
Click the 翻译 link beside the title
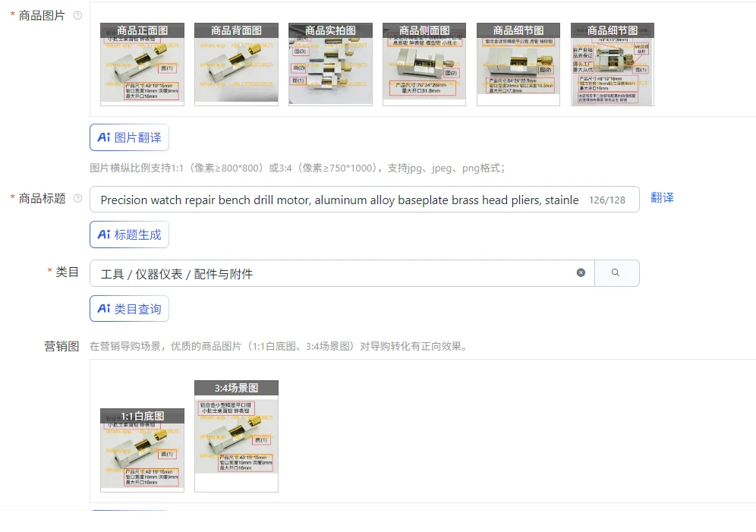(x=662, y=197)
